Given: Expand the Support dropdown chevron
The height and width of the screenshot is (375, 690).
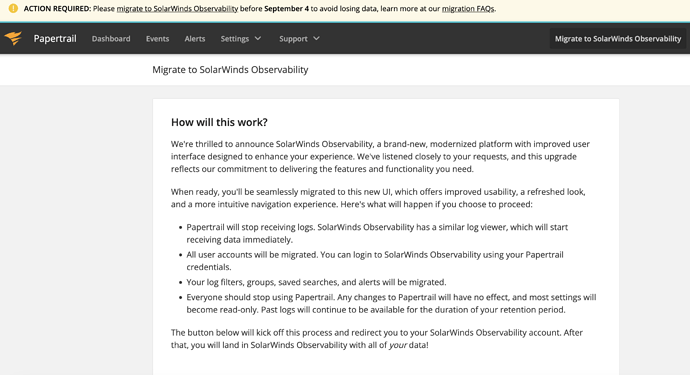Looking at the screenshot, I should pyautogui.click(x=316, y=39).
